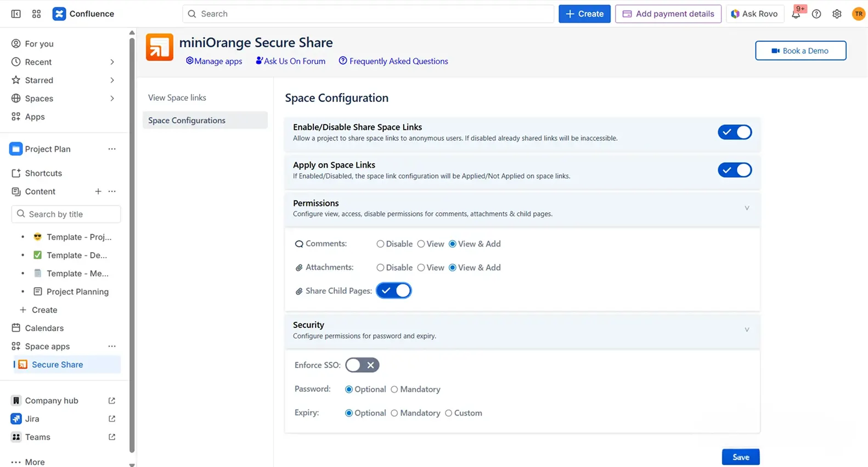Viewport: 868px width, 467px height.
Task: Set Password to Mandatory
Action: [x=394, y=389]
